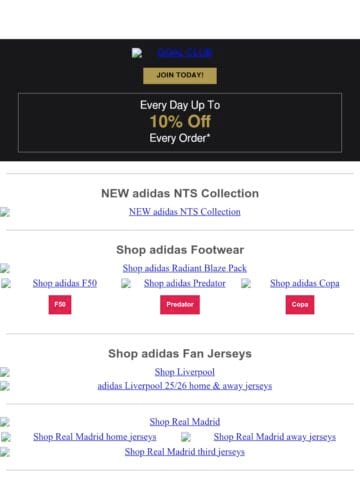Open Shop adidas Radiant Blaze Pack link
Viewport: 360px width, 480px height.
[x=185, y=268]
